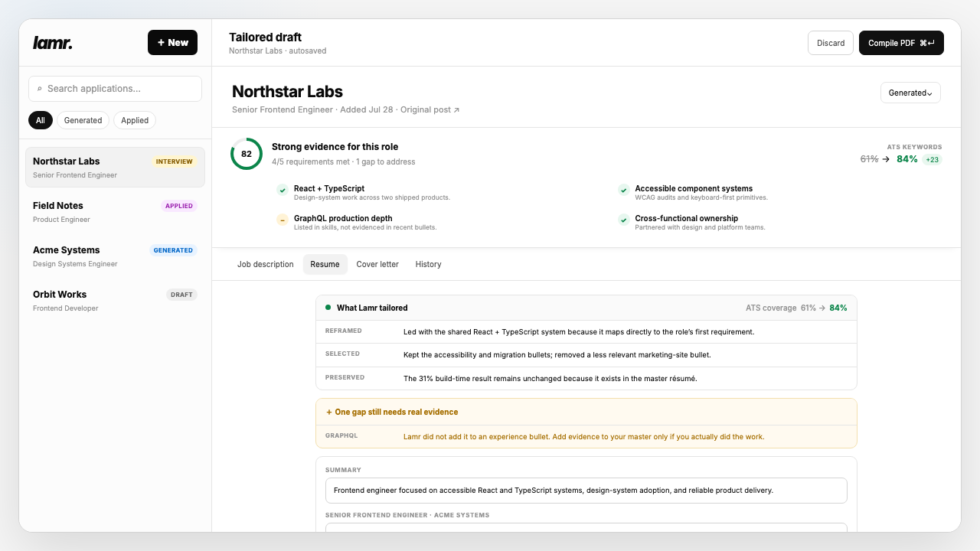Click the green check beside React + TypeScript
980x551 pixels.
(282, 190)
